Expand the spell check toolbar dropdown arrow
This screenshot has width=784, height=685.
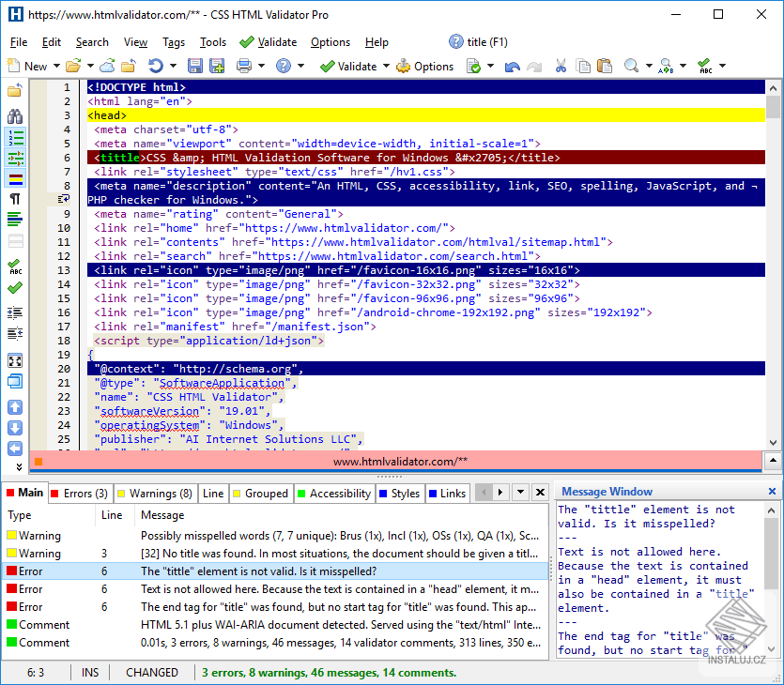[722, 66]
